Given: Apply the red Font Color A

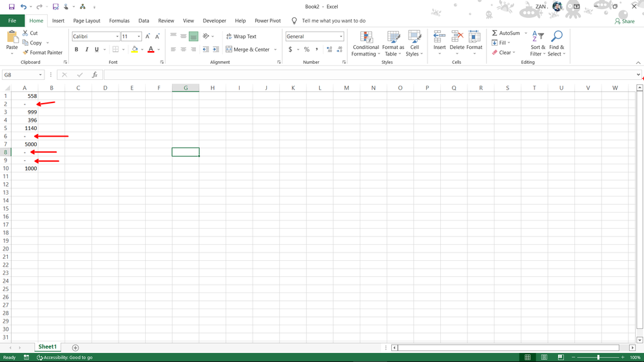Looking at the screenshot, I should (151, 49).
